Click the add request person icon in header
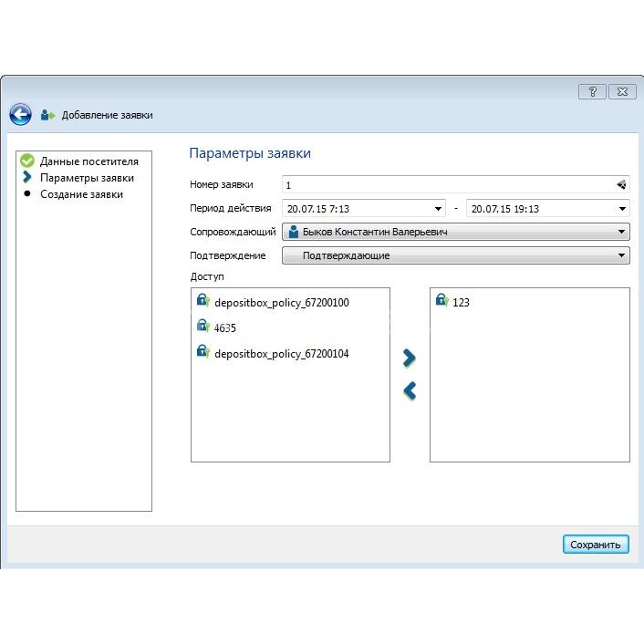 47,115
